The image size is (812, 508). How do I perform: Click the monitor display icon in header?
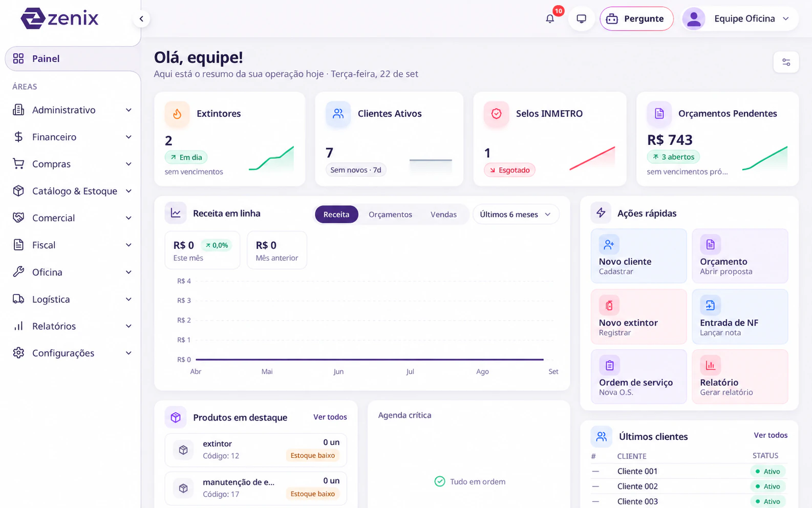581,19
